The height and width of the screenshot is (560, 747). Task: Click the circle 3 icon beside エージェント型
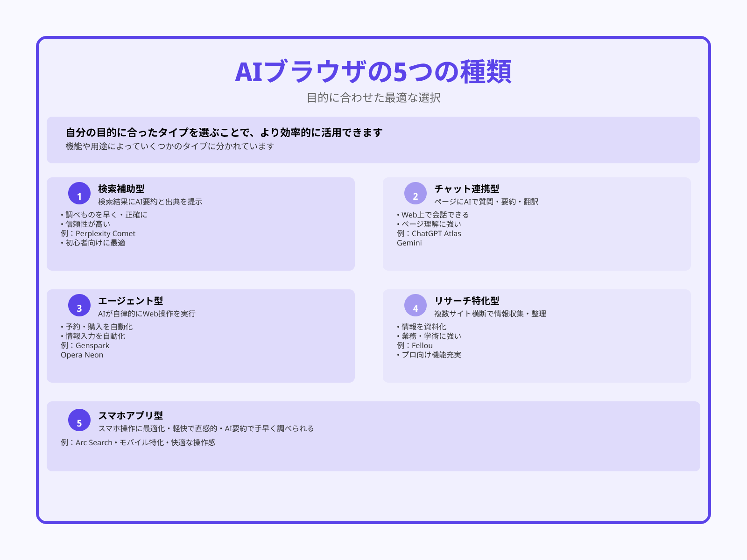pyautogui.click(x=79, y=307)
